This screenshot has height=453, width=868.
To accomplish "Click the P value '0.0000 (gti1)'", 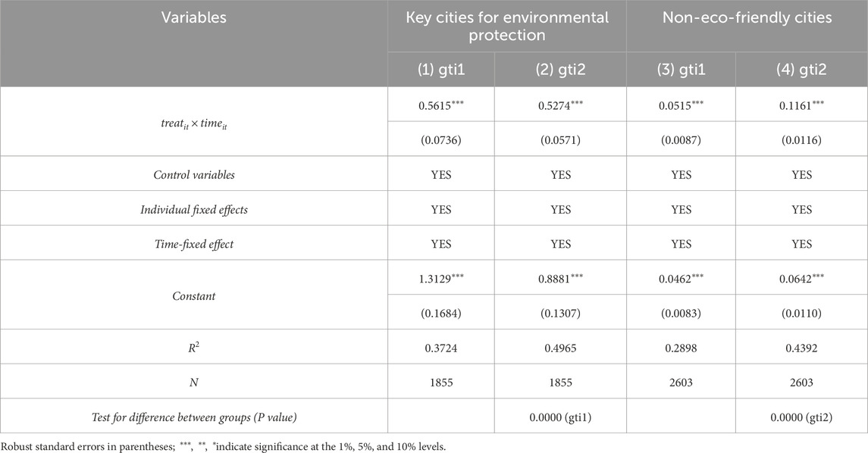I will [560, 417].
